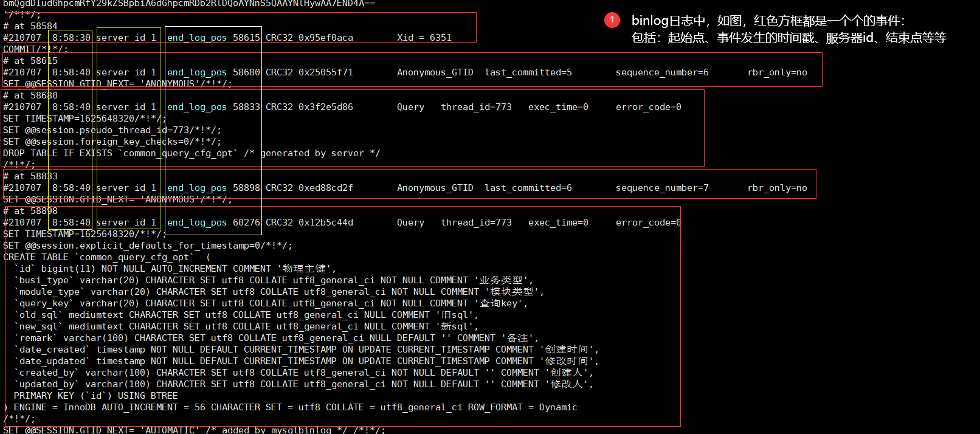The image size is (980, 434).
Task: Click the '# at 58615' line
Action: [30, 61]
